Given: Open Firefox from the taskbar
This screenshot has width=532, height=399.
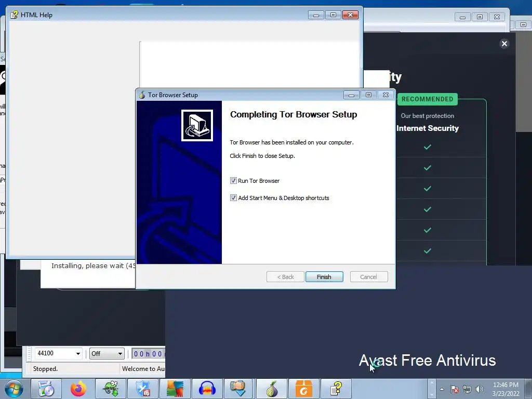Looking at the screenshot, I should (x=78, y=389).
